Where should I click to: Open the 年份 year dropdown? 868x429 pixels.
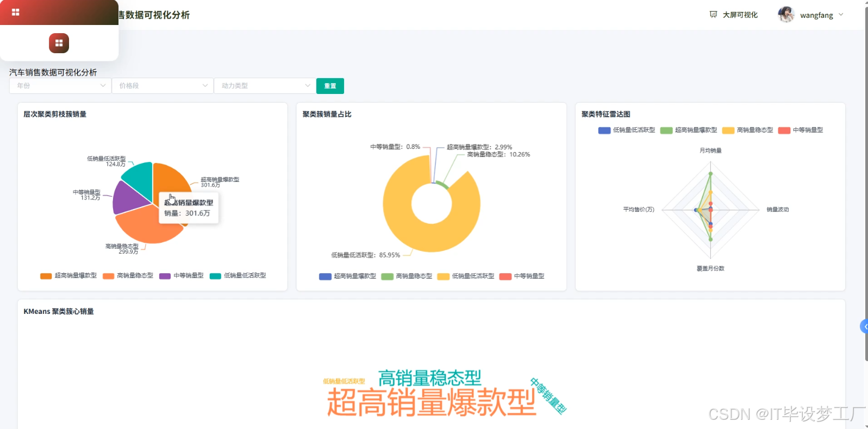tap(60, 86)
